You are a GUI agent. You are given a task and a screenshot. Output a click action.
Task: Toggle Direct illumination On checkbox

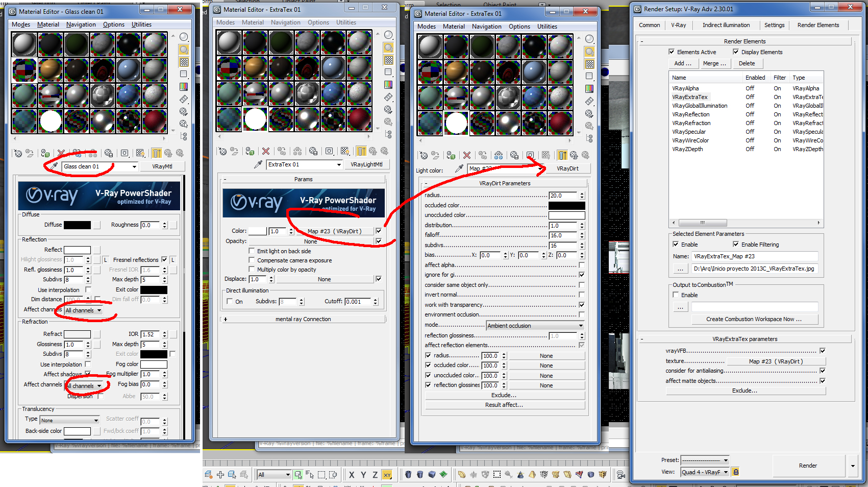pos(230,301)
